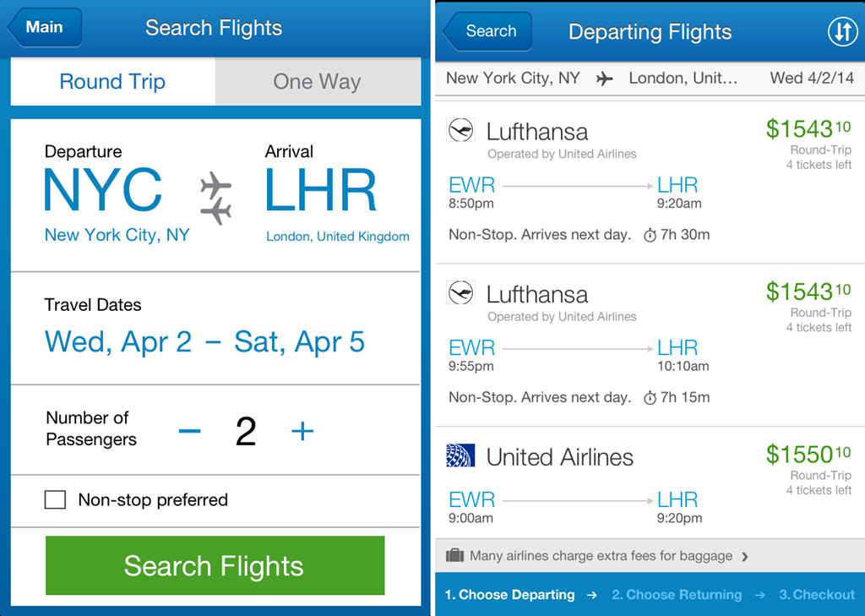Change the travel dates Wed, Apr 2 – Sat, Apr 5

(204, 341)
